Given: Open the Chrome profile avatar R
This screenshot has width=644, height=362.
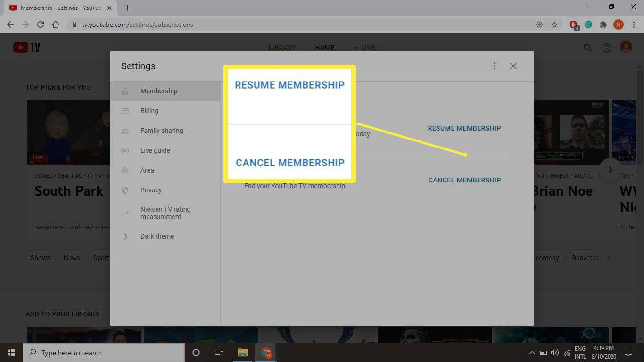Looking at the screenshot, I should tap(619, 25).
